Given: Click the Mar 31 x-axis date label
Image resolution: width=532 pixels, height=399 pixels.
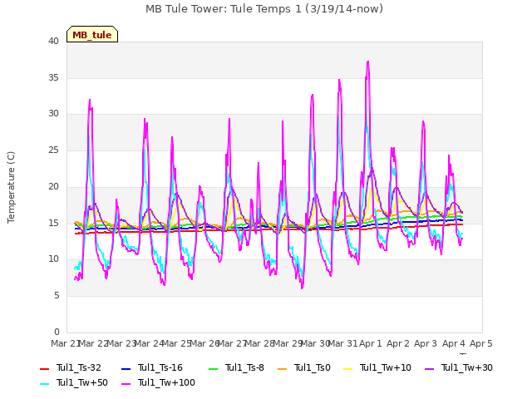Looking at the screenshot, I should click(343, 343).
